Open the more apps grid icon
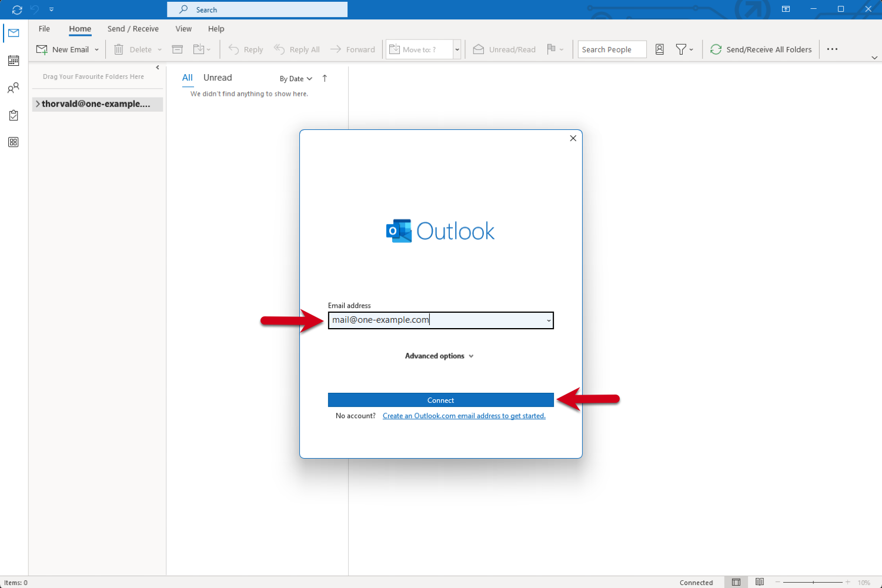 click(x=13, y=142)
